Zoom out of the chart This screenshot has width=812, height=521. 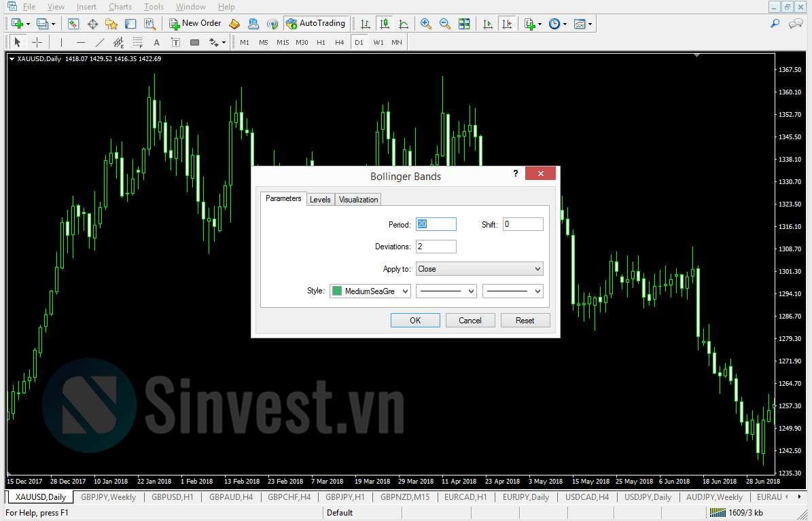point(445,24)
